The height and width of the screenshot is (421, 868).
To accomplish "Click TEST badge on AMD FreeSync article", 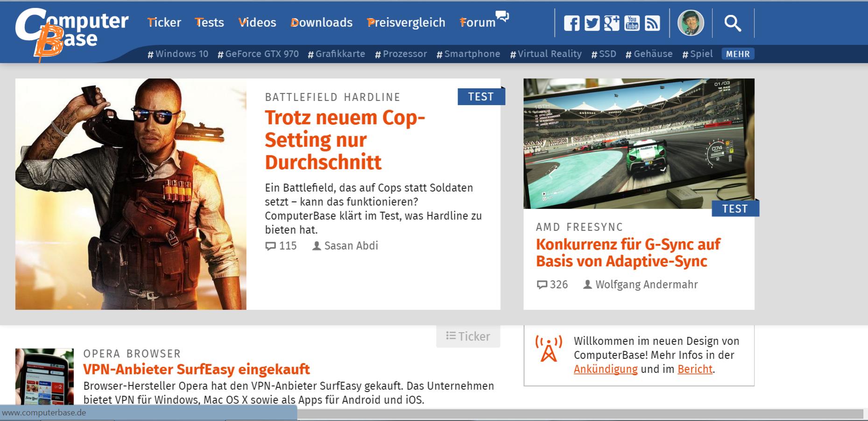I will tap(735, 208).
